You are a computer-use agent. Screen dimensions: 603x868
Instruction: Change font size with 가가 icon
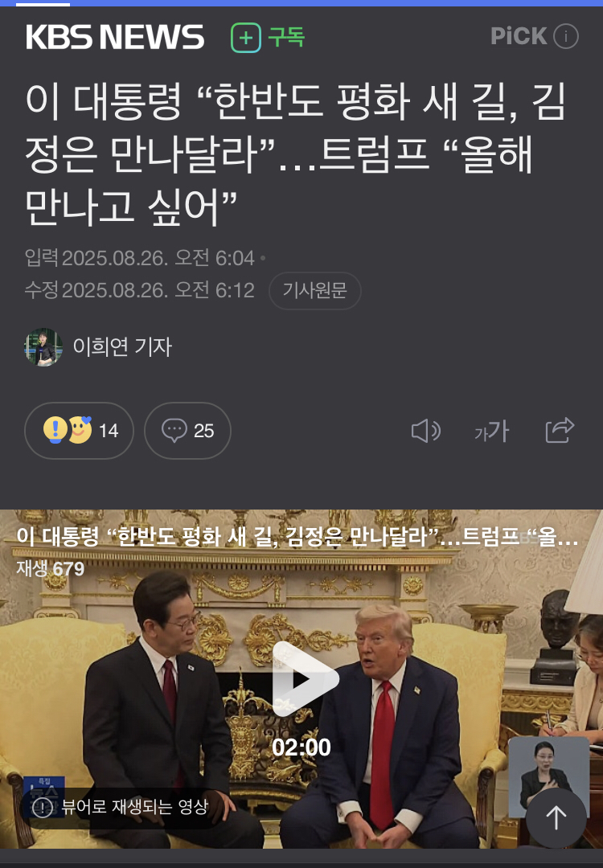[x=492, y=431]
